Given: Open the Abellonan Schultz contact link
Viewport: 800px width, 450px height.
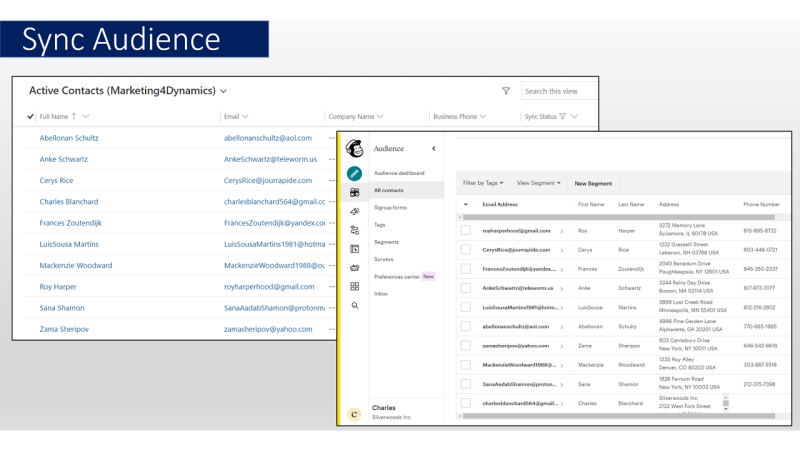Looking at the screenshot, I should pyautogui.click(x=69, y=138).
